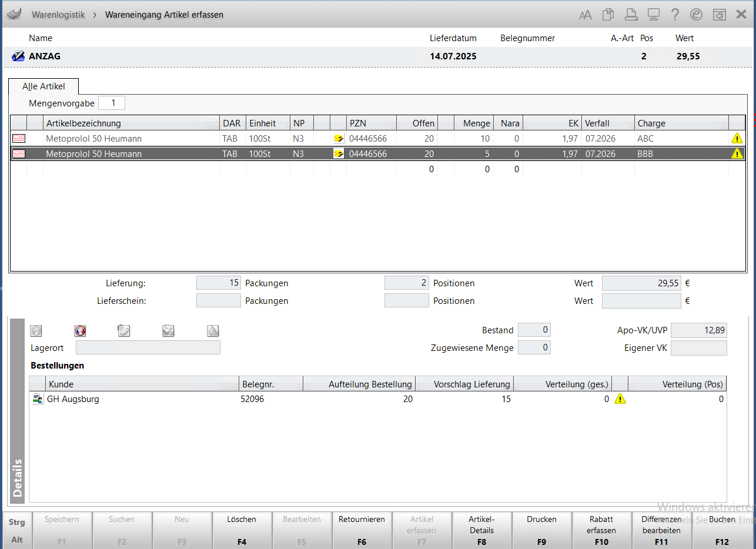Click the monitor screen icon in header
This screenshot has width=756, height=549.
pyautogui.click(x=653, y=15)
